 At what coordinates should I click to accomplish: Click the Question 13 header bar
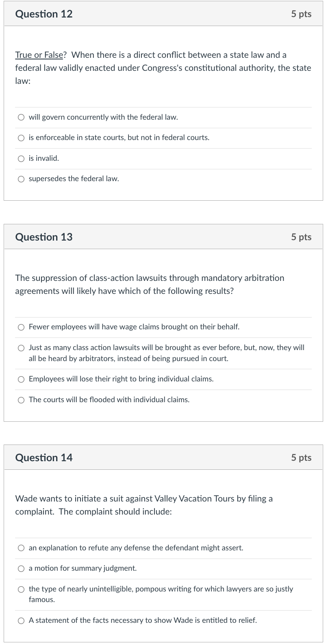point(43,237)
